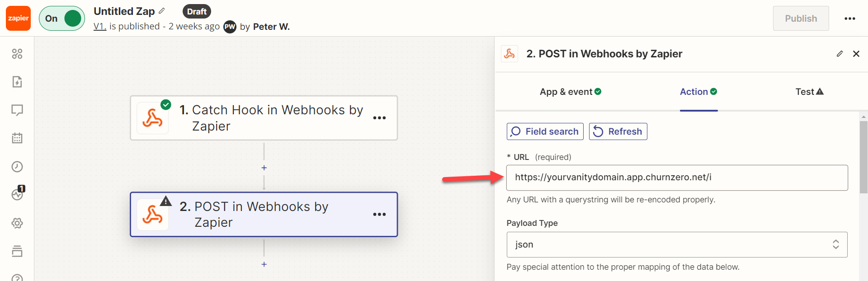Open the V1. version link
868x281 pixels.
click(x=100, y=26)
